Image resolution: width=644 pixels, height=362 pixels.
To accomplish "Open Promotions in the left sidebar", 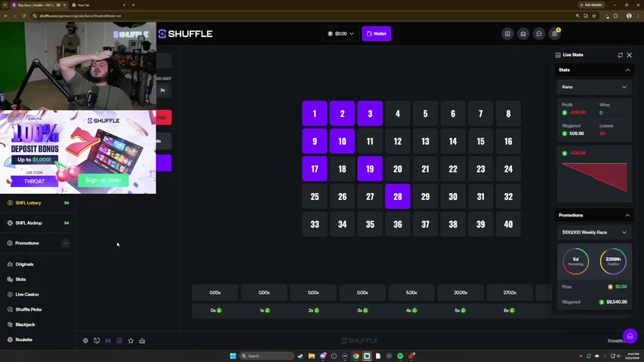I will [x=27, y=244].
